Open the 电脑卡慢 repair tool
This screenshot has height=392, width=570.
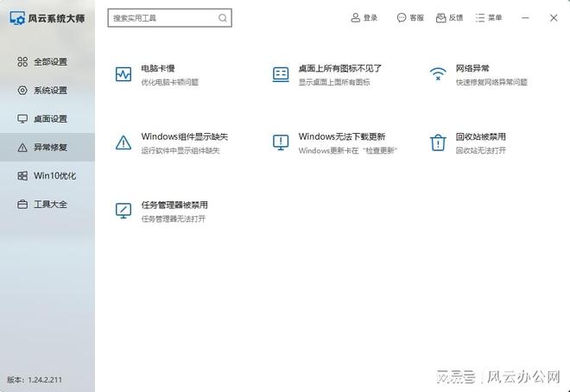(x=158, y=68)
